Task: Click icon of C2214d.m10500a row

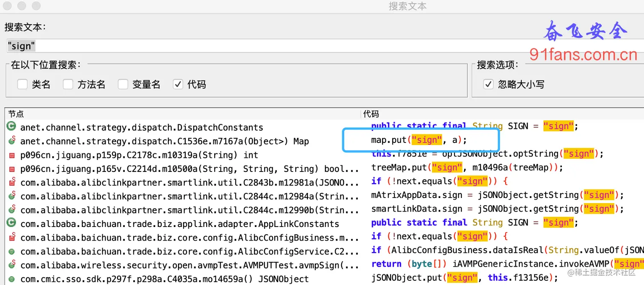Action: [11, 169]
